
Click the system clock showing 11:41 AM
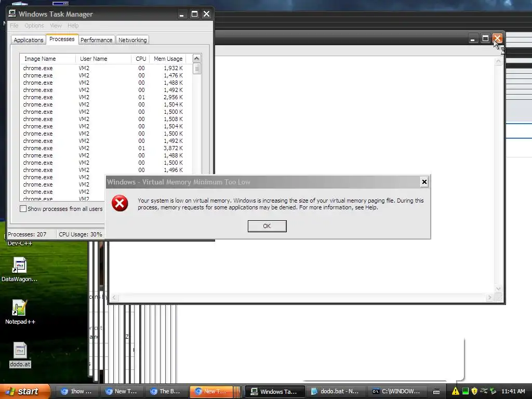[513, 392]
